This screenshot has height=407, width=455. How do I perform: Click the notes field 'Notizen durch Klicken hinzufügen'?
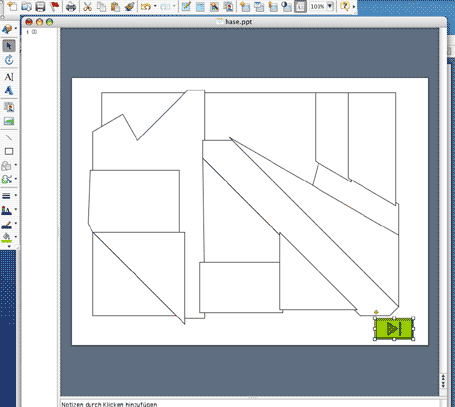tap(109, 404)
